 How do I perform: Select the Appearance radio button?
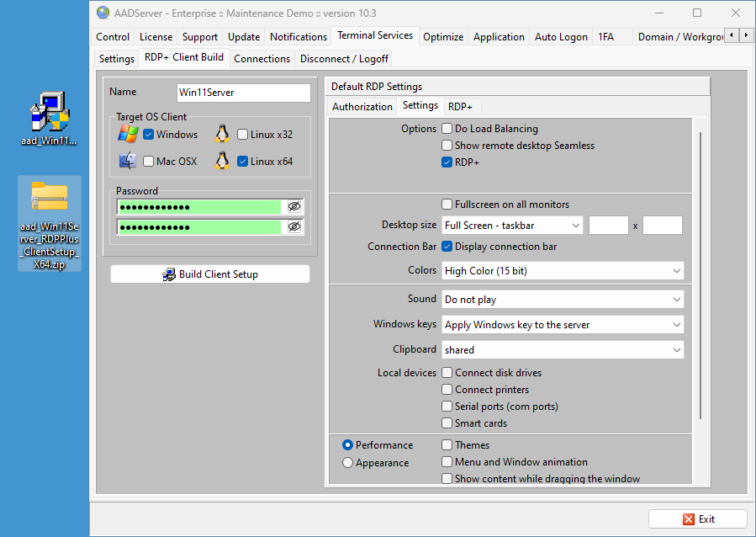click(348, 462)
